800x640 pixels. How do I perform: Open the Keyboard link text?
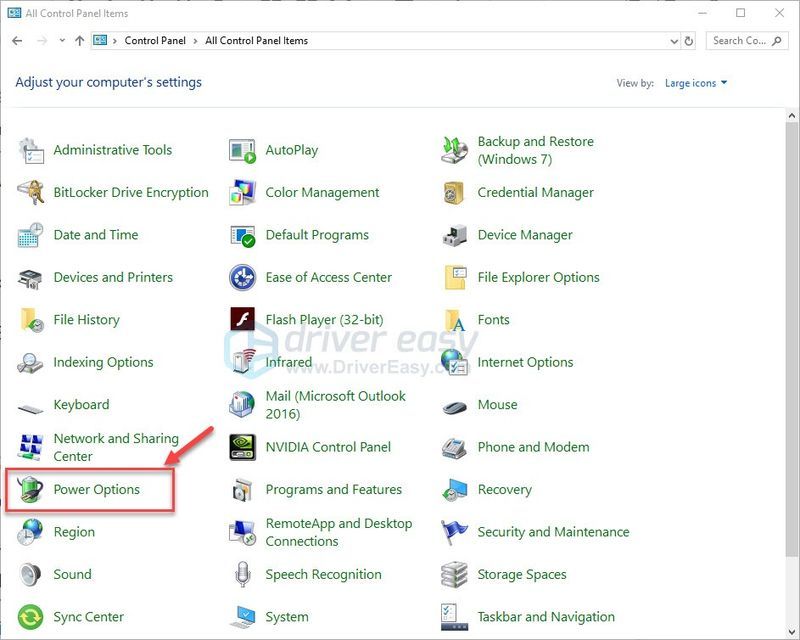(81, 404)
